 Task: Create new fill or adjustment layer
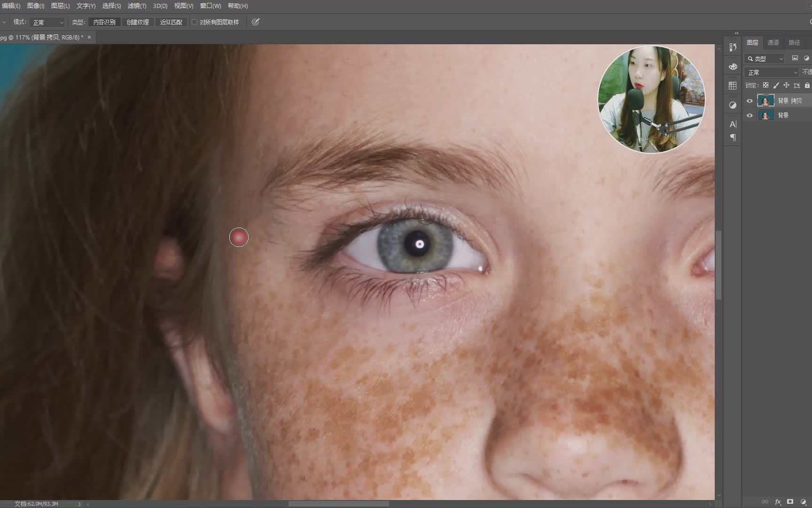click(x=803, y=502)
